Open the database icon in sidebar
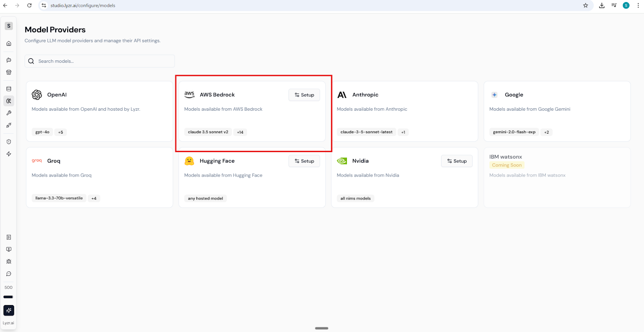Screen dimensions: 644x332 click(x=9, y=89)
